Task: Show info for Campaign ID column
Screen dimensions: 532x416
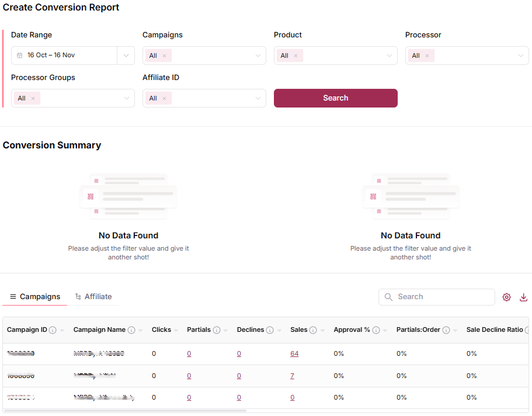Action: [53, 330]
